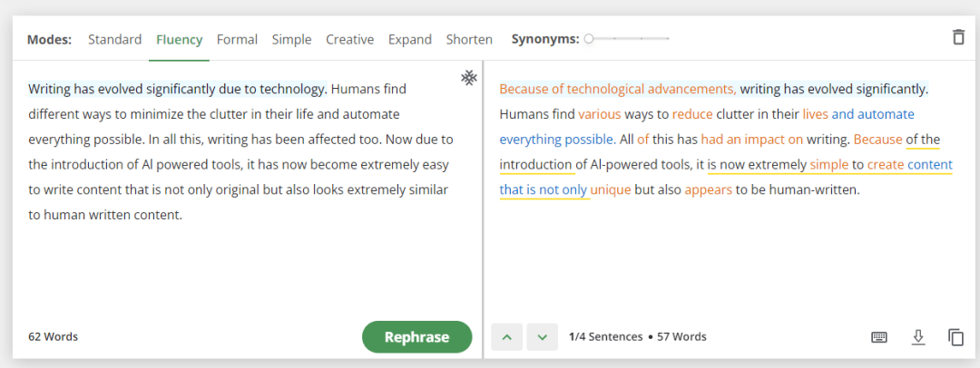Click the download export icon

pos(917,337)
